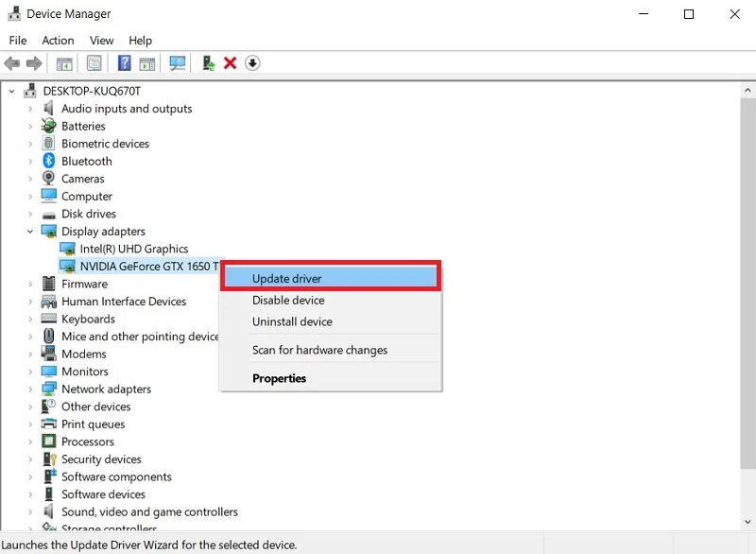Viewport: 756px width, 554px height.
Task: Select the Software devices label
Action: pos(103,494)
